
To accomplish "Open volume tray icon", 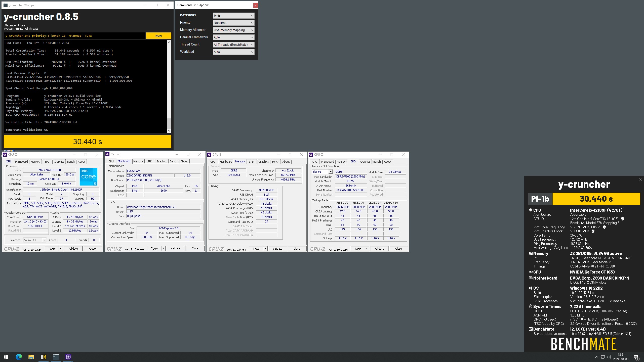I will pos(609,357).
